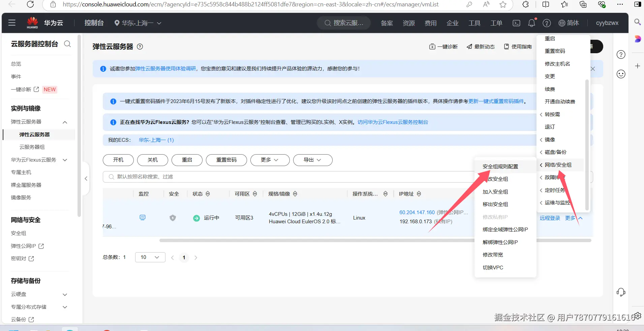Screen dimensions: 644x331
Task: Expand 华为云Flexus云服务 in the sidebar
Action: (x=65, y=160)
